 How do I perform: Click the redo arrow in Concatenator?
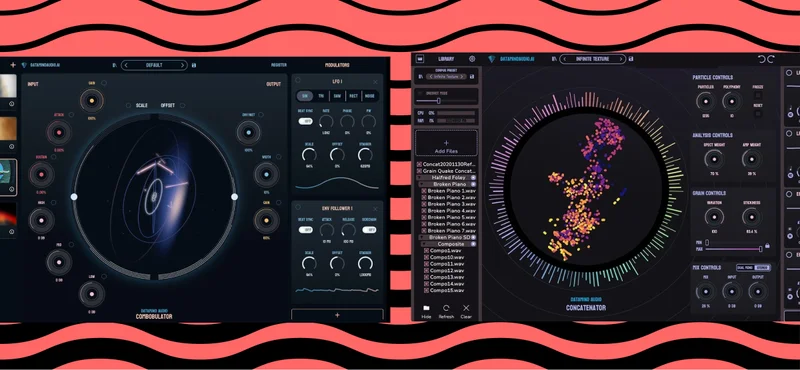[x=771, y=59]
